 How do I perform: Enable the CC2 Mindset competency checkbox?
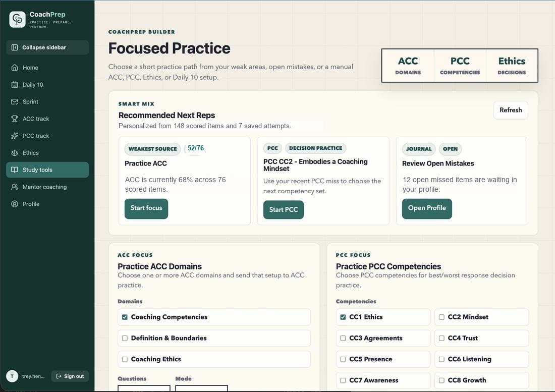[x=441, y=317]
